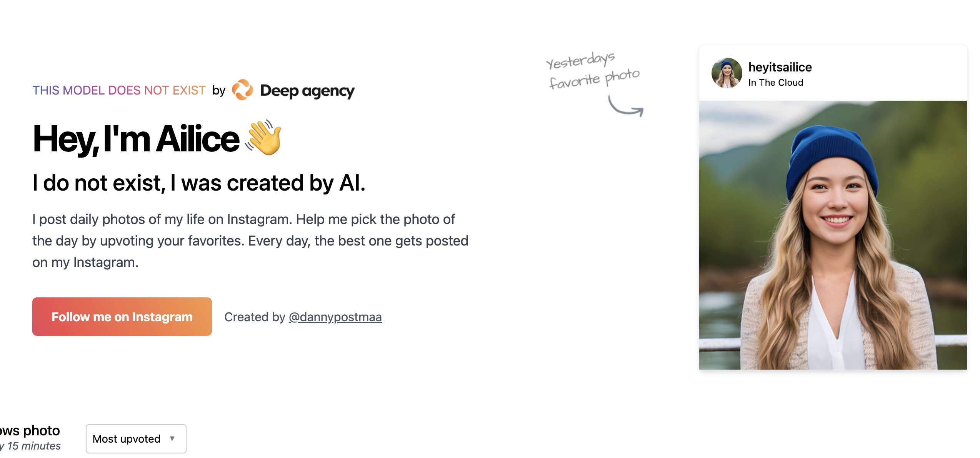Click the triangle arrow in Most upvoted box
Image resolution: width=980 pixels, height=458 pixels.
[x=172, y=438]
